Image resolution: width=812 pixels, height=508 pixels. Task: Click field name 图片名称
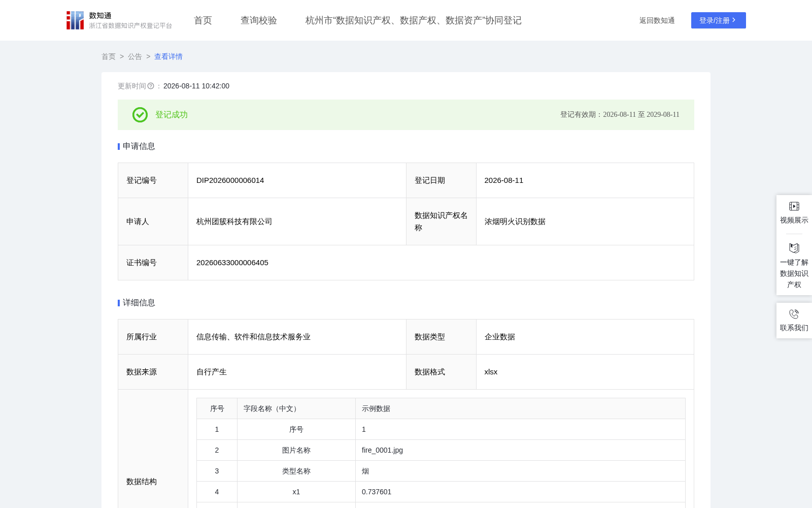(x=296, y=450)
